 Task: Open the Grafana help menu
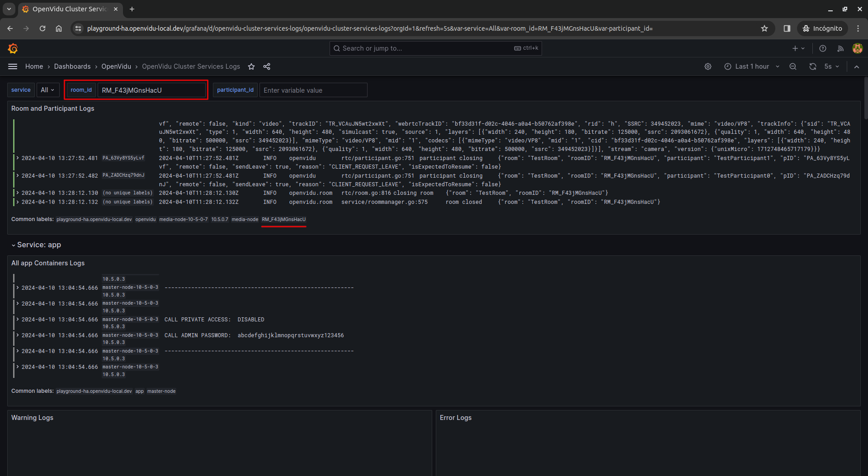click(x=823, y=48)
